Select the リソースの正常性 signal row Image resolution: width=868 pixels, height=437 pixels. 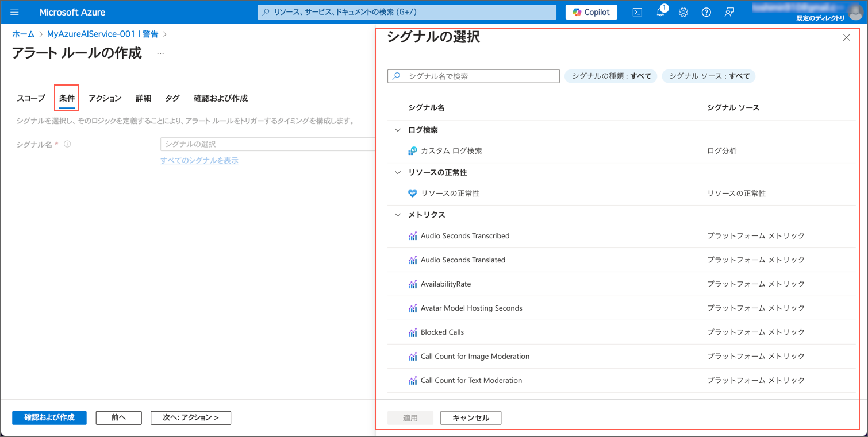[621, 194]
